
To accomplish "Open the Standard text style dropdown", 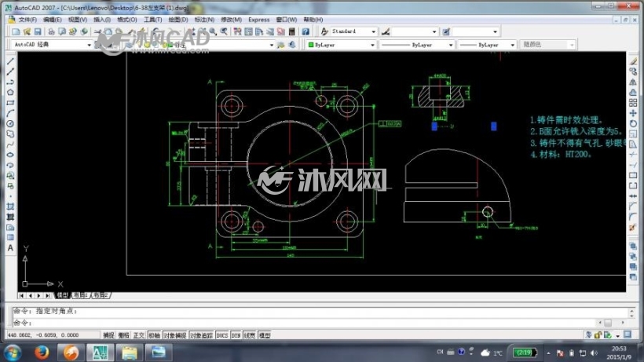I will coord(373,31).
